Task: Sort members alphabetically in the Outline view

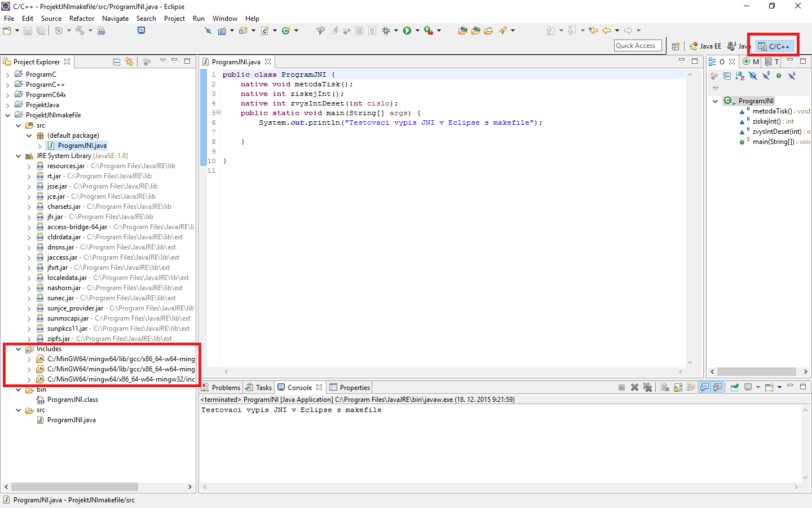Action: [740, 76]
